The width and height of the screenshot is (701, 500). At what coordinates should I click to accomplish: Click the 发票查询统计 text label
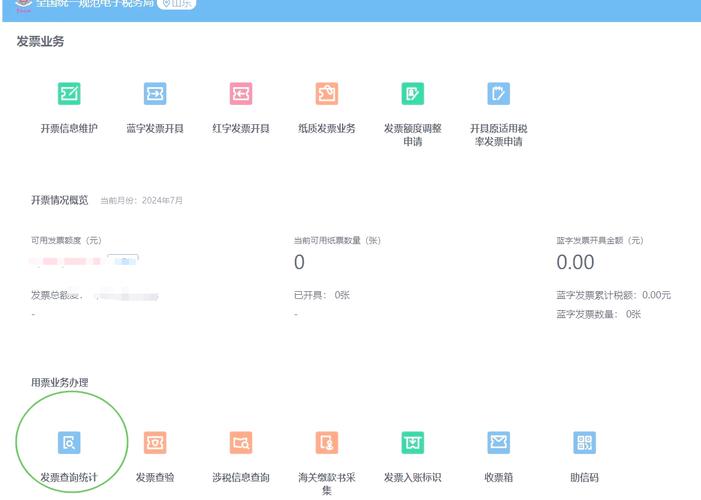pos(69,478)
